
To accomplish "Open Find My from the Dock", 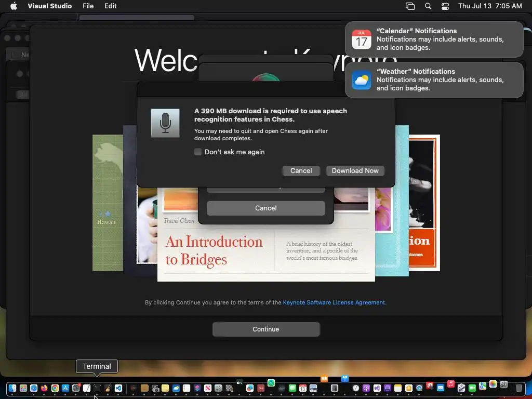I will pos(271,383).
